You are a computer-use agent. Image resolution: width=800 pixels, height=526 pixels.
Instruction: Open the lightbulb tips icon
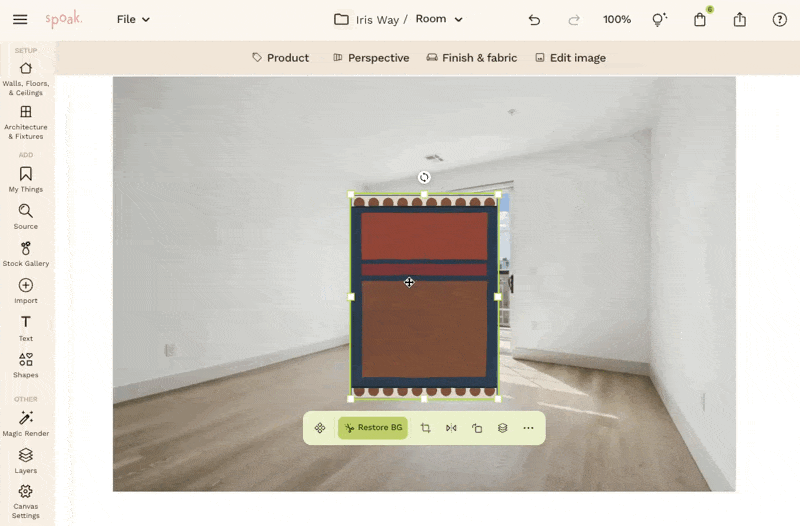click(x=659, y=19)
